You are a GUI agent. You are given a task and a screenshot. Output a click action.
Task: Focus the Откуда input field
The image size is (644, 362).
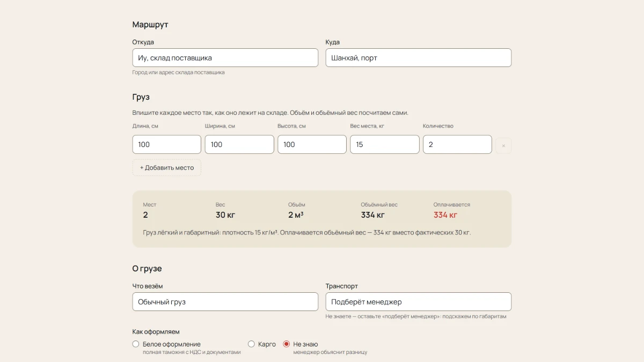[225, 58]
